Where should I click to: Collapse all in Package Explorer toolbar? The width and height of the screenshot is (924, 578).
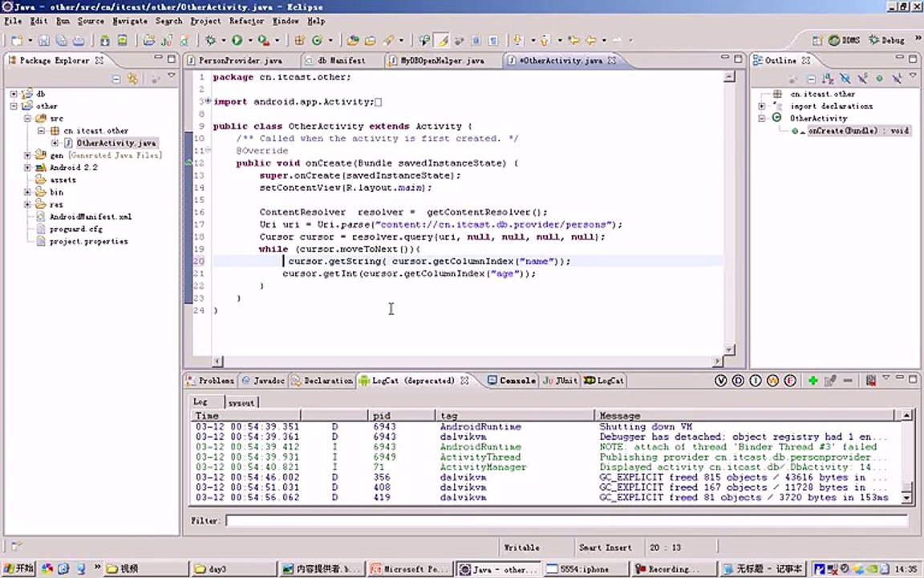coord(116,79)
